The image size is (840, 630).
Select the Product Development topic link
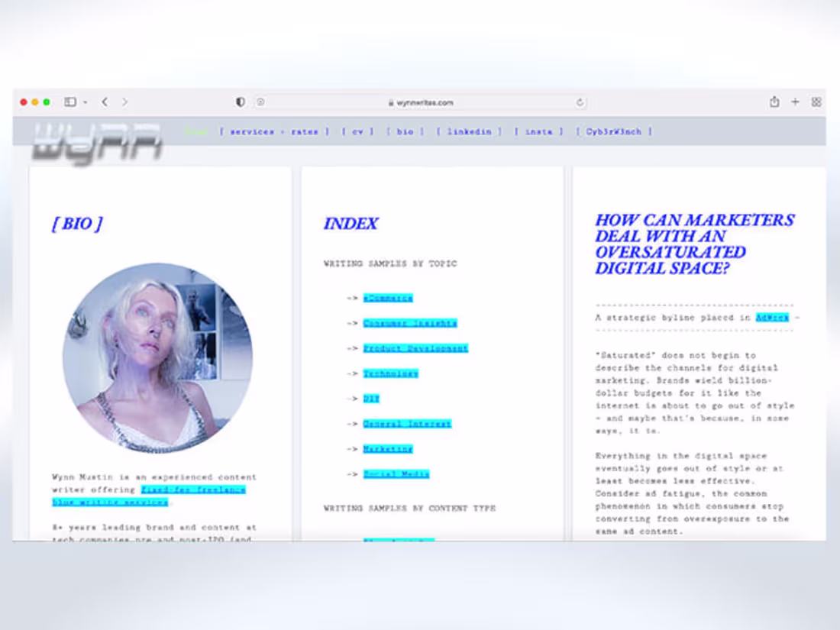click(x=415, y=347)
